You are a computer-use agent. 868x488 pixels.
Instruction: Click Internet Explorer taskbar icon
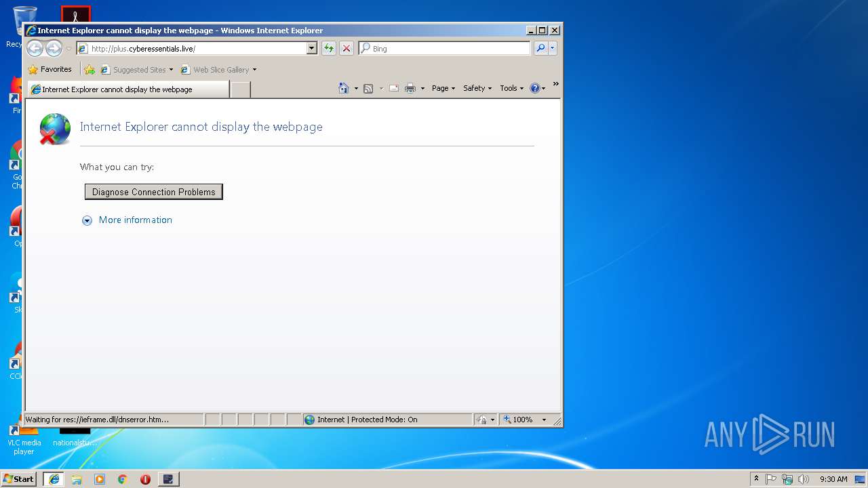point(54,479)
